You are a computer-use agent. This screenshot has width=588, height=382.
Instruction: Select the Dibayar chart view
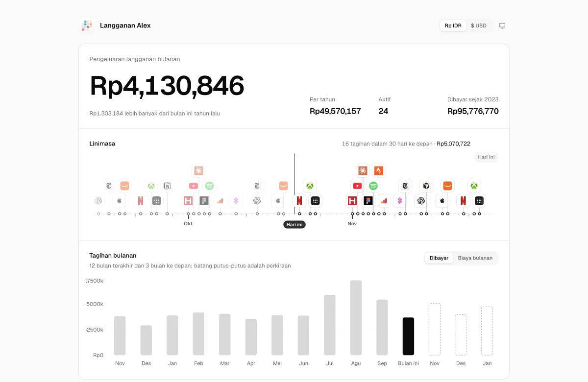coord(439,258)
